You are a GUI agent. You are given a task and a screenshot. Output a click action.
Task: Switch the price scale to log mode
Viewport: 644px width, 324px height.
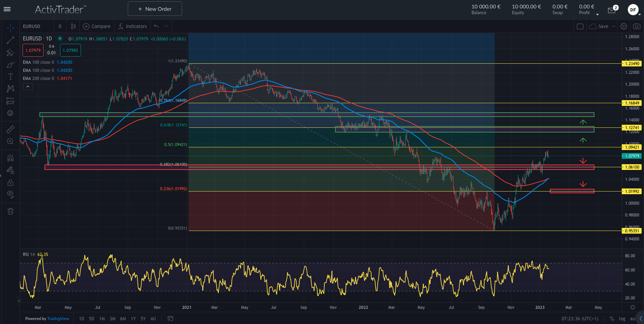(621, 318)
